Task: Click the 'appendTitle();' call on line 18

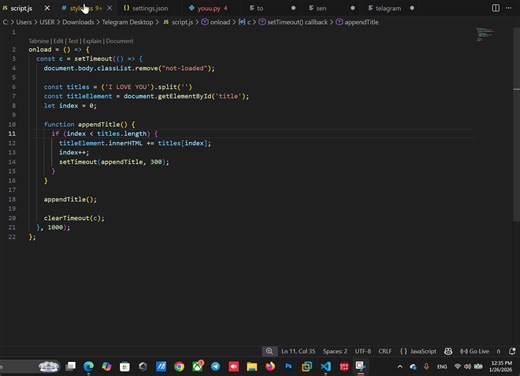Action: tap(70, 199)
